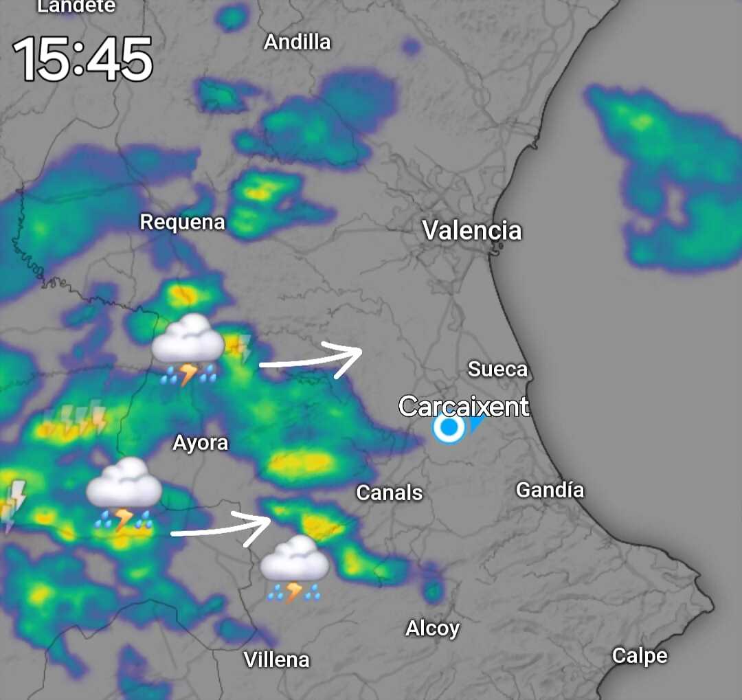This screenshot has width=742, height=700.
Task: Select the storm cloud icon above Villena
Action: coord(294,569)
